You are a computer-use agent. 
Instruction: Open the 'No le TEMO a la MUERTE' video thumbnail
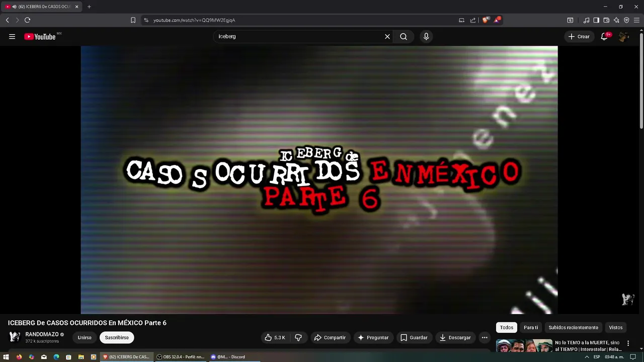coord(524,346)
